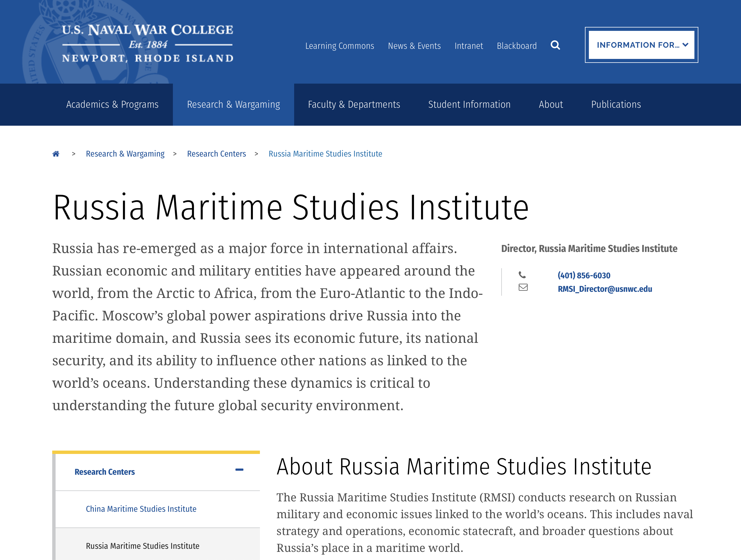Open the Blackboard link
The height and width of the screenshot is (560, 741).
point(516,46)
